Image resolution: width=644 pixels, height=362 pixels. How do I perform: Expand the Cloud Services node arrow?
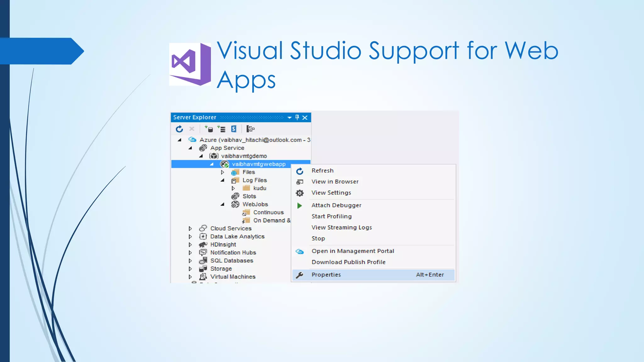pos(190,228)
